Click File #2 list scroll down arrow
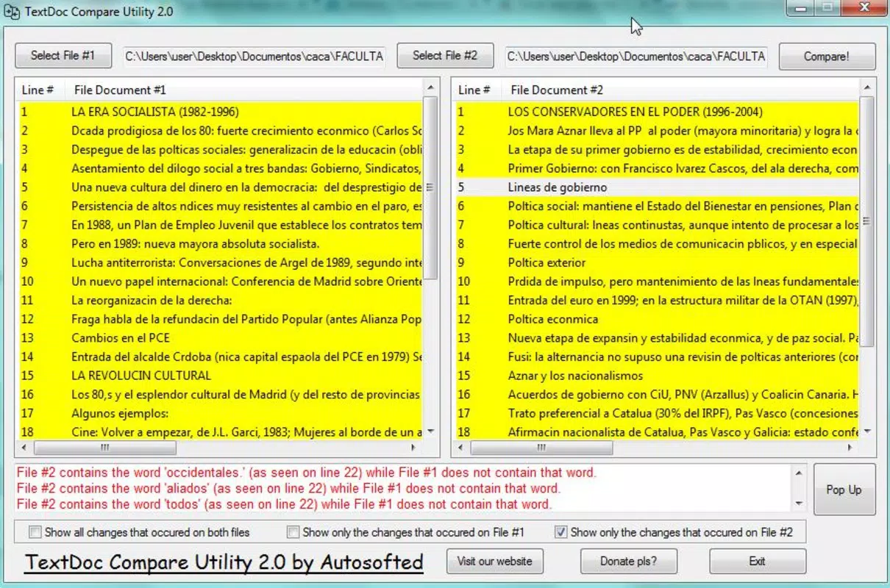This screenshot has width=890, height=588. pyautogui.click(x=867, y=432)
